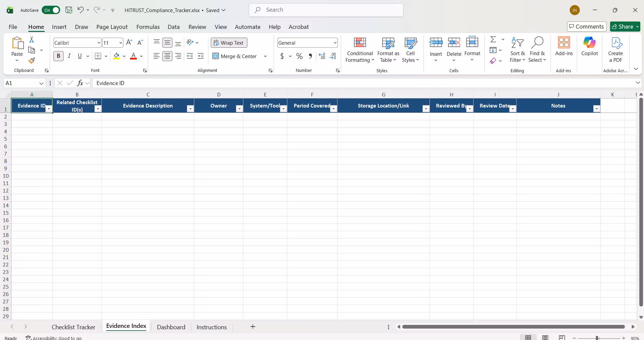The width and height of the screenshot is (644, 340).
Task: Toggle Bold formatting
Action: 58,56
